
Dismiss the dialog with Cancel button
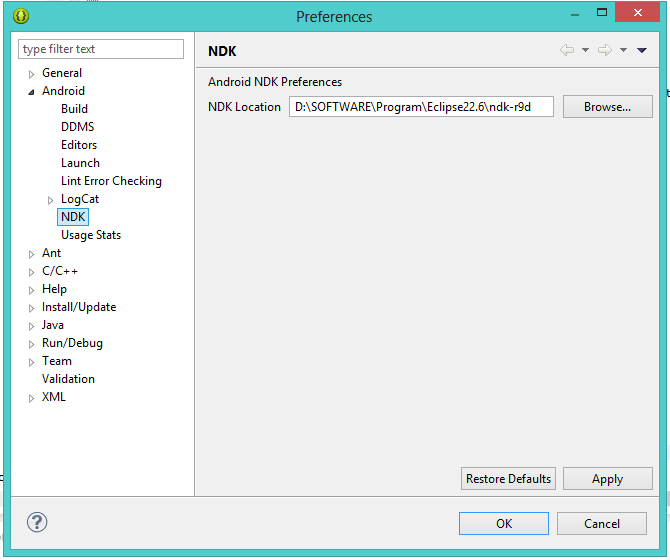click(x=602, y=523)
